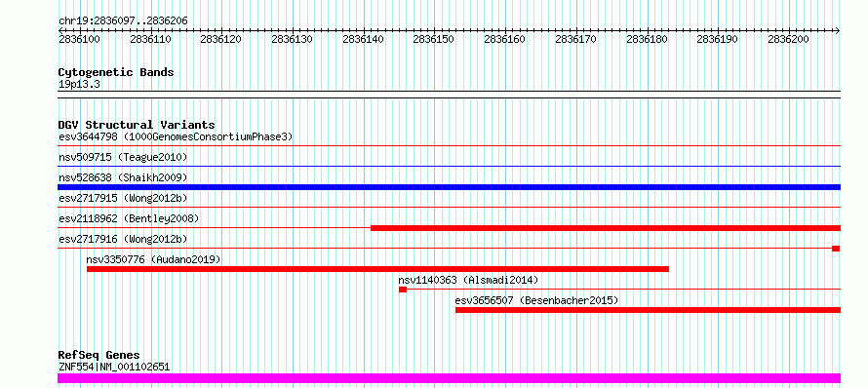Click small red block of nsv1140363
The image size is (868, 388).
pos(403,290)
